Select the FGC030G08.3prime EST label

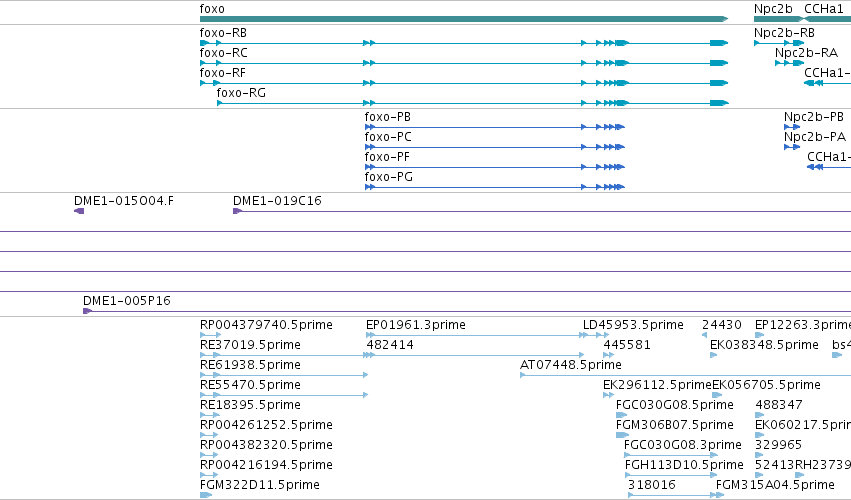[x=683, y=445]
